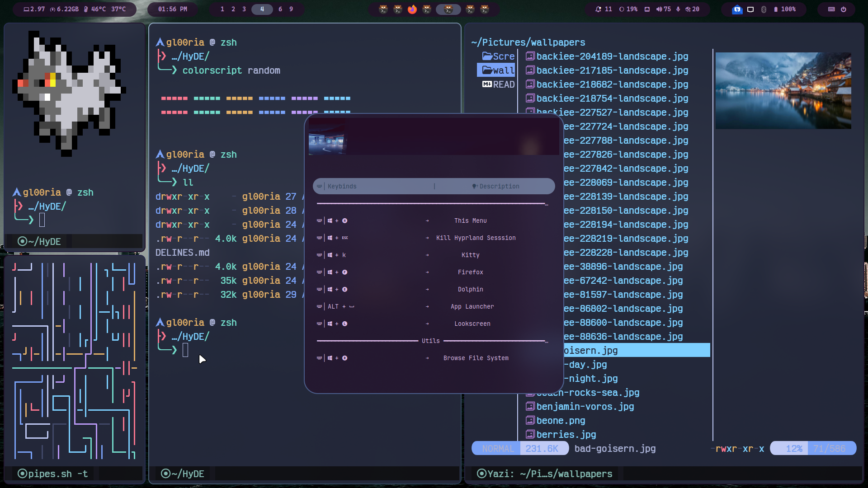This screenshot has height=488, width=868.
Task: Select benjamin-voros.jpg in file list
Action: pos(585,407)
